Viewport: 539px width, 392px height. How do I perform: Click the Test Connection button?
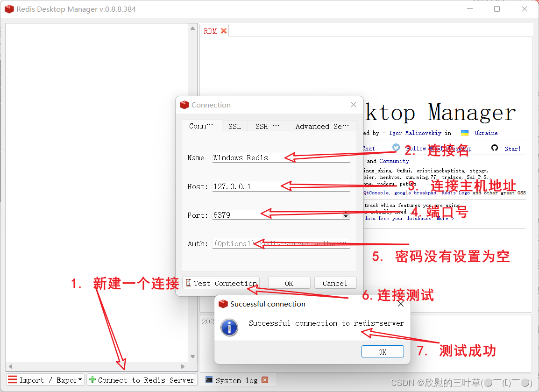coord(221,283)
